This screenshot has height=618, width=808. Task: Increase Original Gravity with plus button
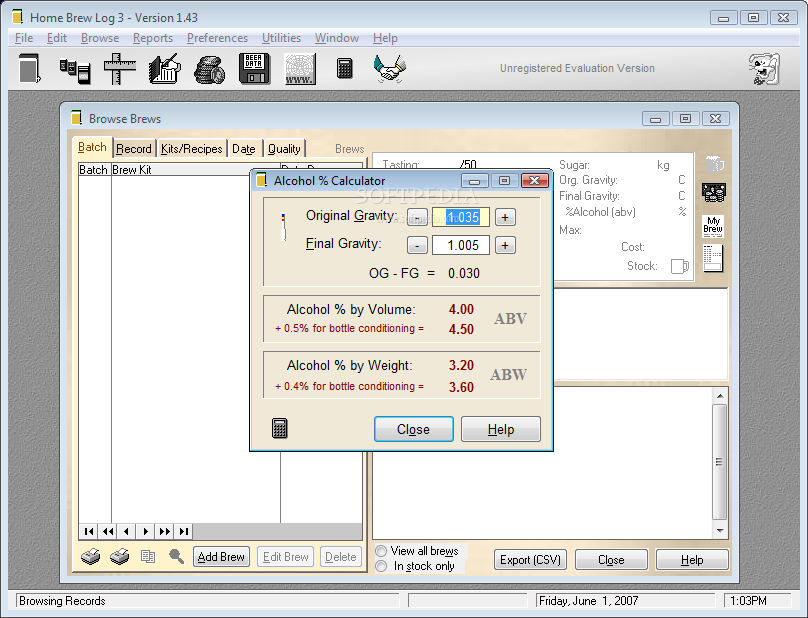[x=505, y=217]
